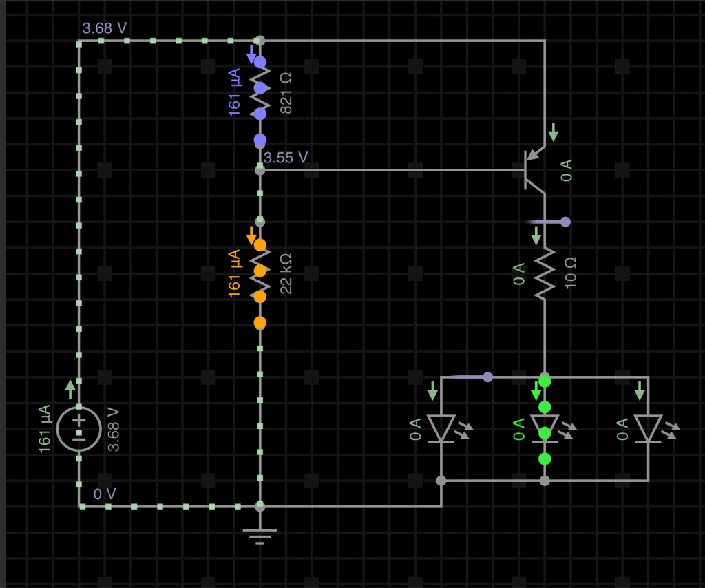Click the 3.68 V label at top-left wire
705x588 pixels.
(x=105, y=28)
